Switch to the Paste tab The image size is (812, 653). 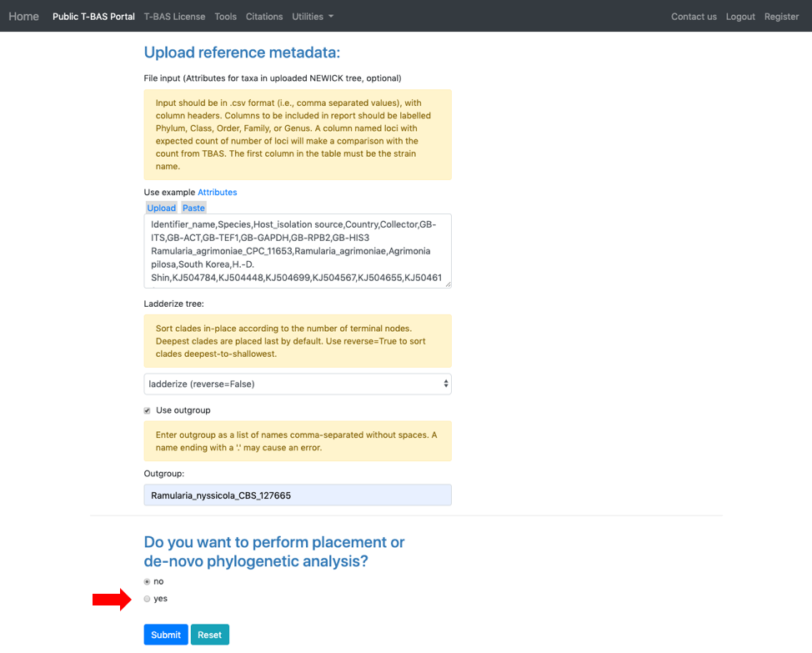193,208
